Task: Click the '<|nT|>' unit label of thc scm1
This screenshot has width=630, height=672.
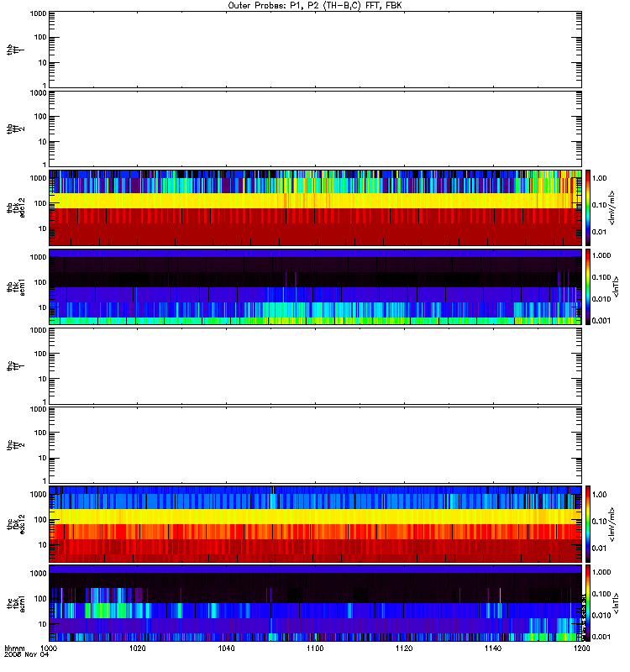Action: tap(616, 603)
